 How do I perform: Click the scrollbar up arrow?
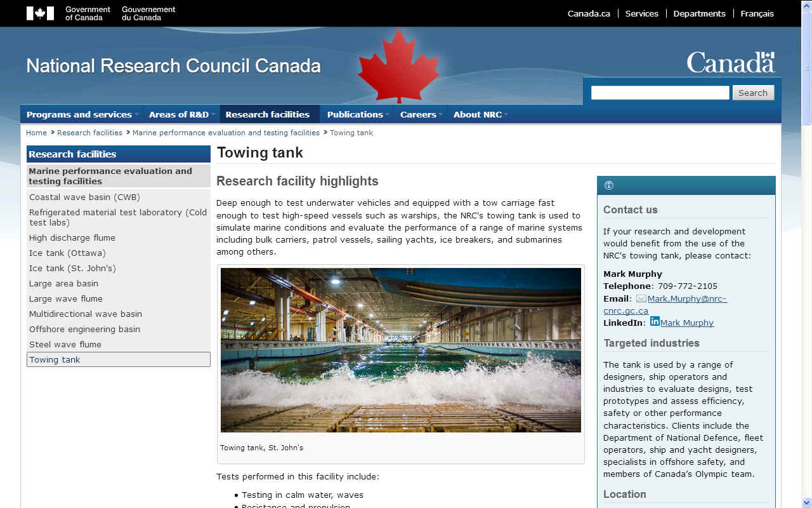pos(806,6)
